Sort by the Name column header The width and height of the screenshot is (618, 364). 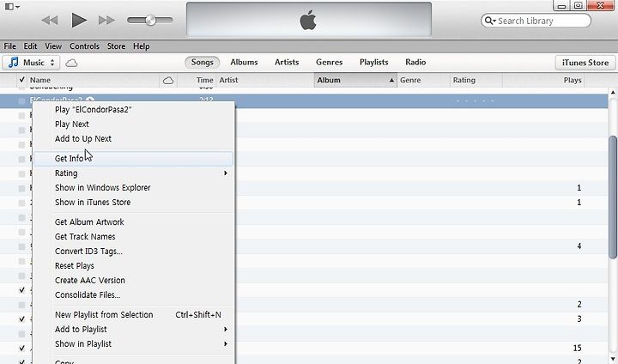click(x=93, y=80)
